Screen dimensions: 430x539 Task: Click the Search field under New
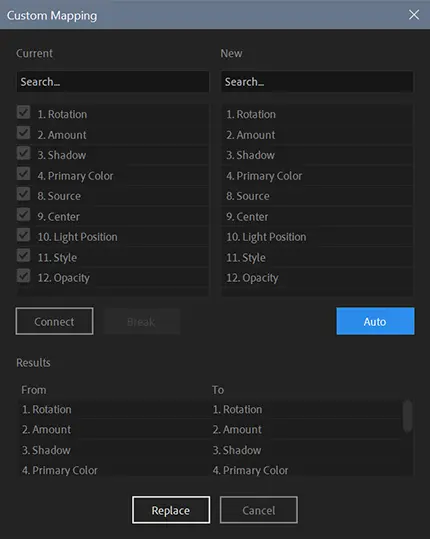[317, 81]
